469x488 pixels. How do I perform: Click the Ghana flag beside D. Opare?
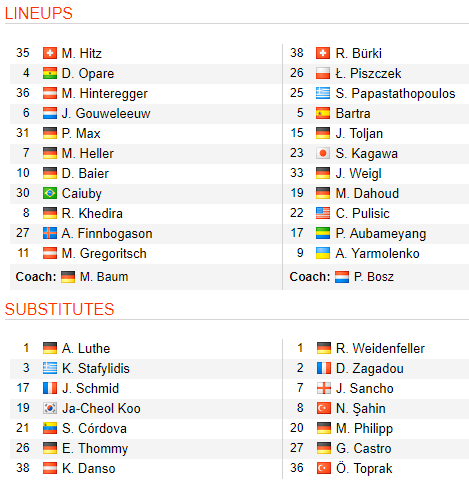[50, 73]
